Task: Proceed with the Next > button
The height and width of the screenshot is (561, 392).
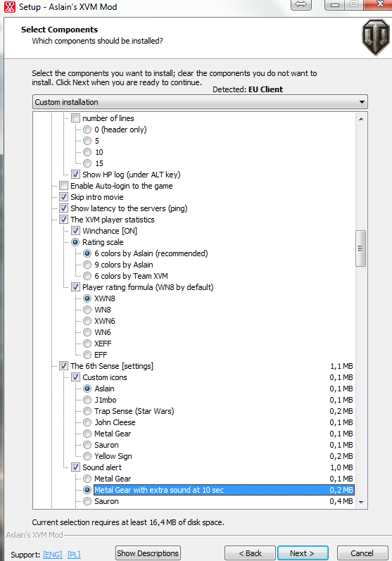Action: click(x=303, y=553)
